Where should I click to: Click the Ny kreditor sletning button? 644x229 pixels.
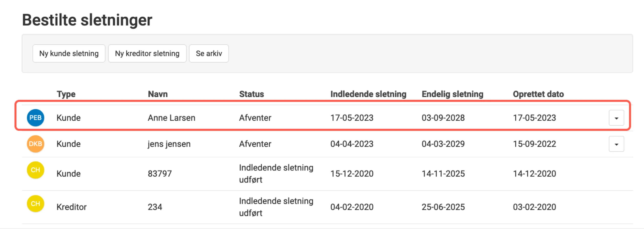[147, 53]
